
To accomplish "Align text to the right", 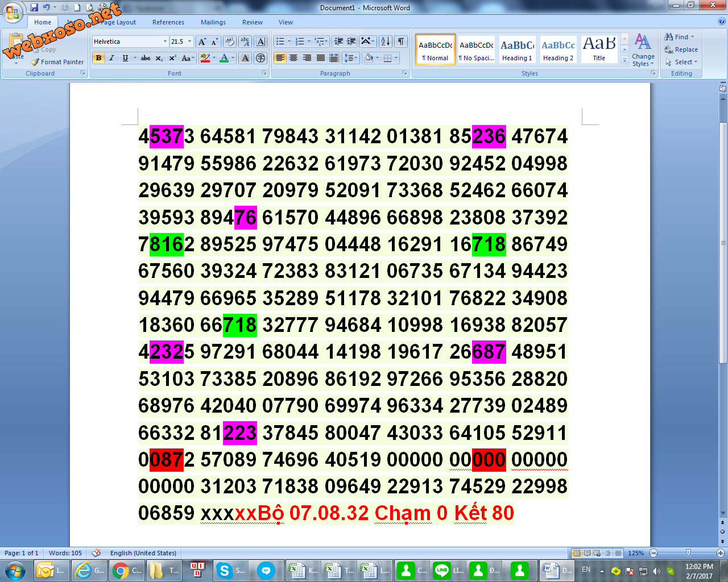I will coord(307,58).
